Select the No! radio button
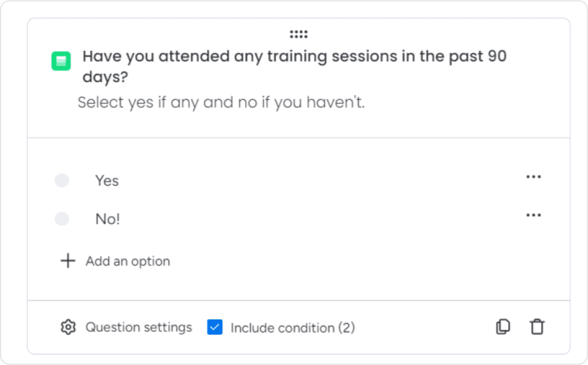The image size is (588, 365). point(62,218)
